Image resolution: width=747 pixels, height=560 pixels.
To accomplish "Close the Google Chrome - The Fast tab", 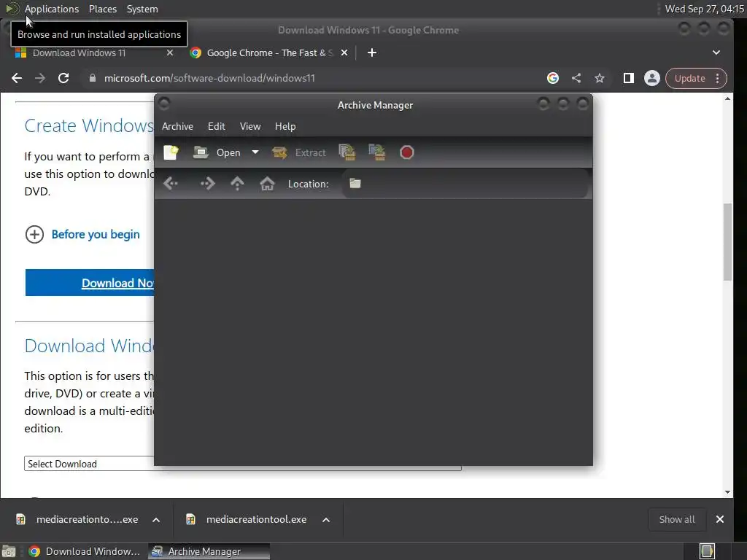I will pyautogui.click(x=344, y=52).
